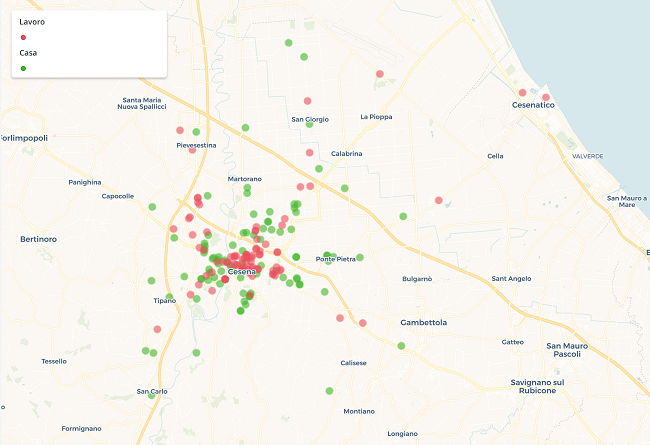Click the red marker just above San Giorgio label
This screenshot has width=650, height=445.
pos(307,101)
